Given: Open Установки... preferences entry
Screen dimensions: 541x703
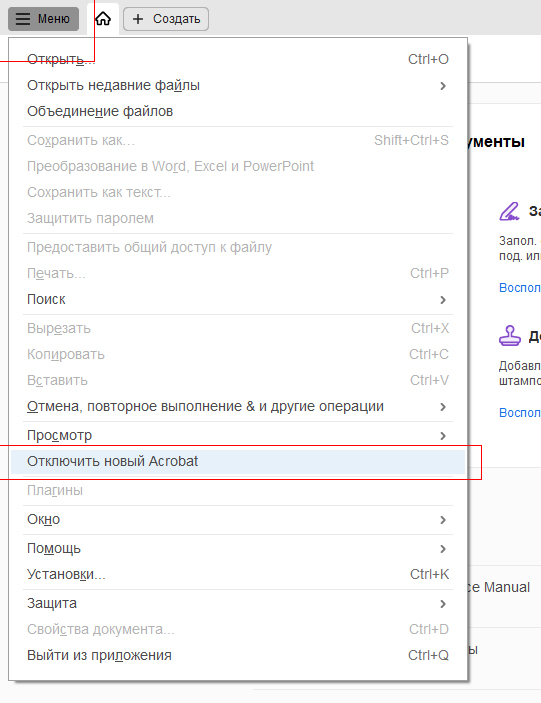Looking at the screenshot, I should coord(238,574).
